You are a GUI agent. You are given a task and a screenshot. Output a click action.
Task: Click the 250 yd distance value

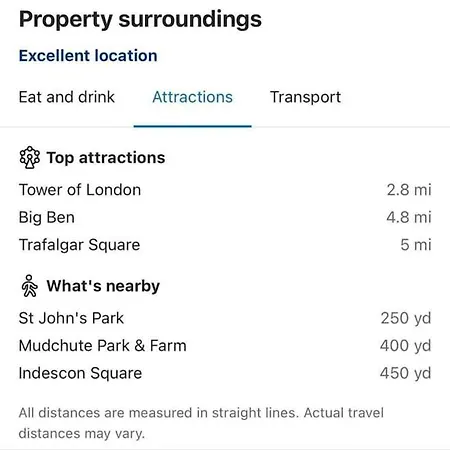(406, 318)
